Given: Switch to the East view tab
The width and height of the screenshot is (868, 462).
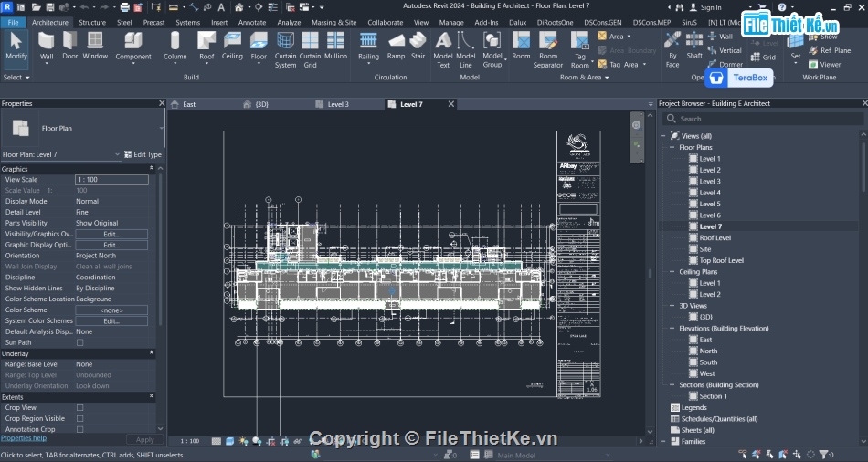Looking at the screenshot, I should [x=189, y=104].
